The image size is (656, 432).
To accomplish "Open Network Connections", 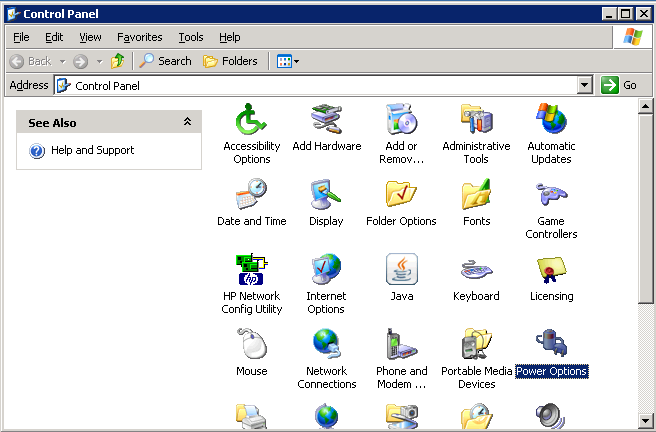I will (x=326, y=347).
